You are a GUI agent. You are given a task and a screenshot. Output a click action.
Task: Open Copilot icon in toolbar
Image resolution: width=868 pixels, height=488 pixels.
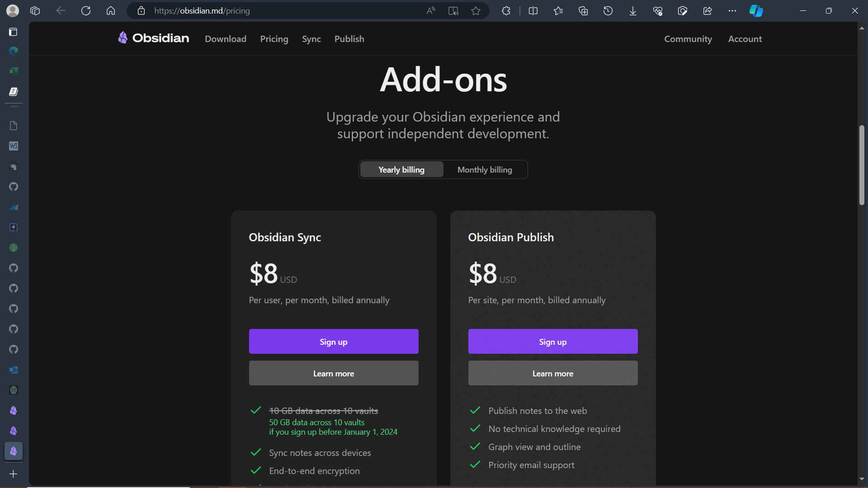pos(756,11)
